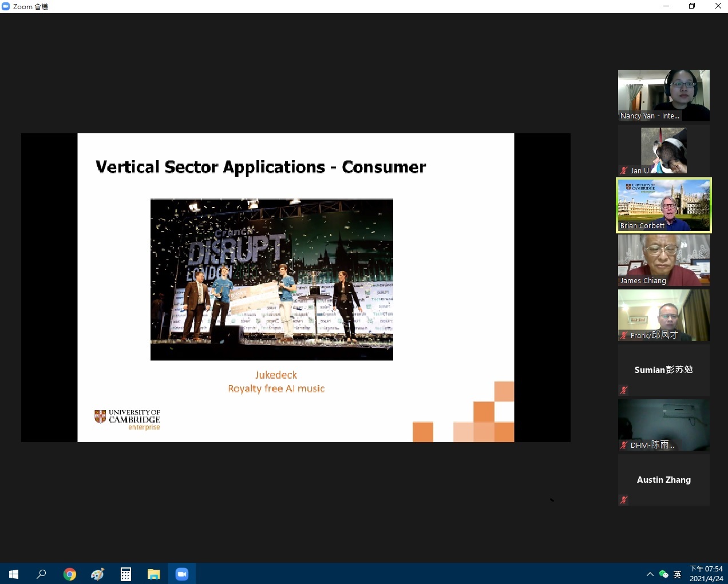728x584 pixels.
Task: Click the shared slide's Jukedeck stage photo
Action: [271, 279]
